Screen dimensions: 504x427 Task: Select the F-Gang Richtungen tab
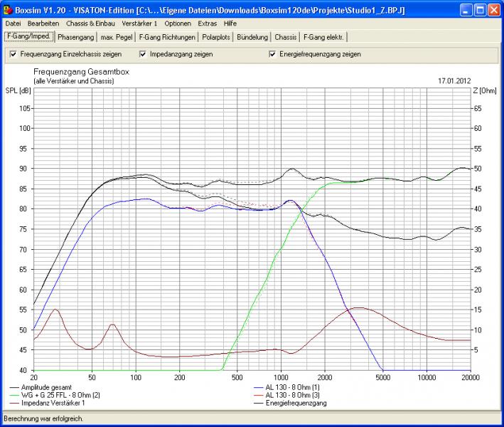pos(168,37)
